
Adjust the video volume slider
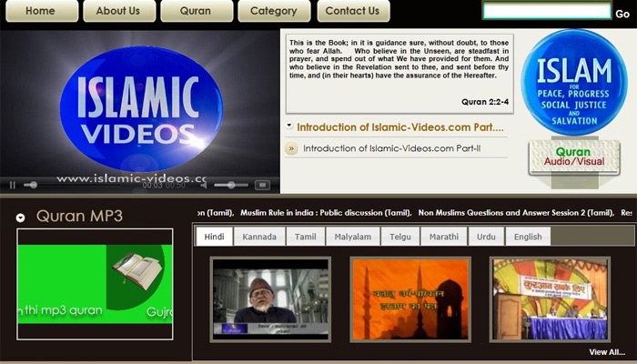point(229,185)
